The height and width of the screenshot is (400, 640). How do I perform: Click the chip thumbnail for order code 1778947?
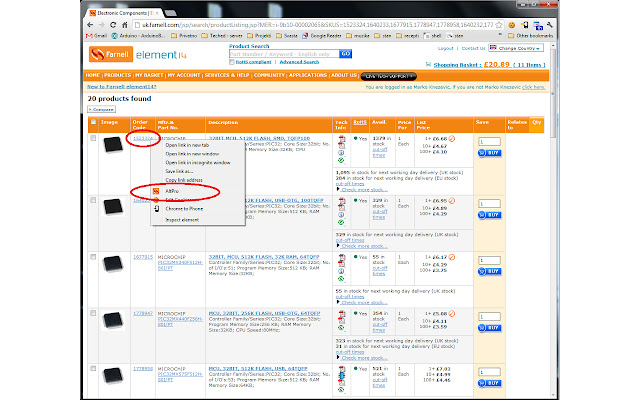(113, 320)
